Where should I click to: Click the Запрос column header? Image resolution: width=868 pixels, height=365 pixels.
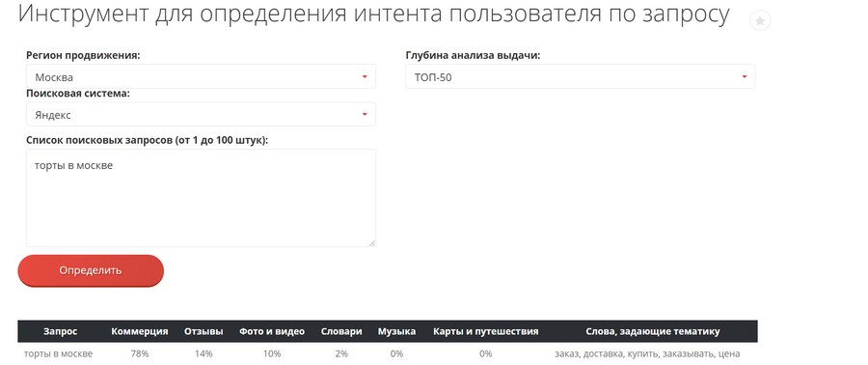(61, 331)
